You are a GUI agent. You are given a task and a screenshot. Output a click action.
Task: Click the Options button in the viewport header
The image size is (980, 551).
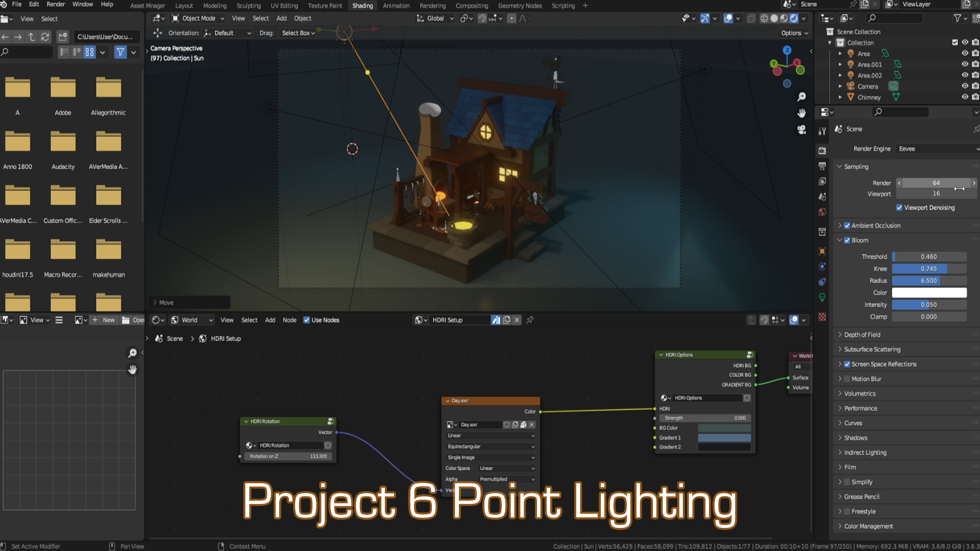pos(794,33)
